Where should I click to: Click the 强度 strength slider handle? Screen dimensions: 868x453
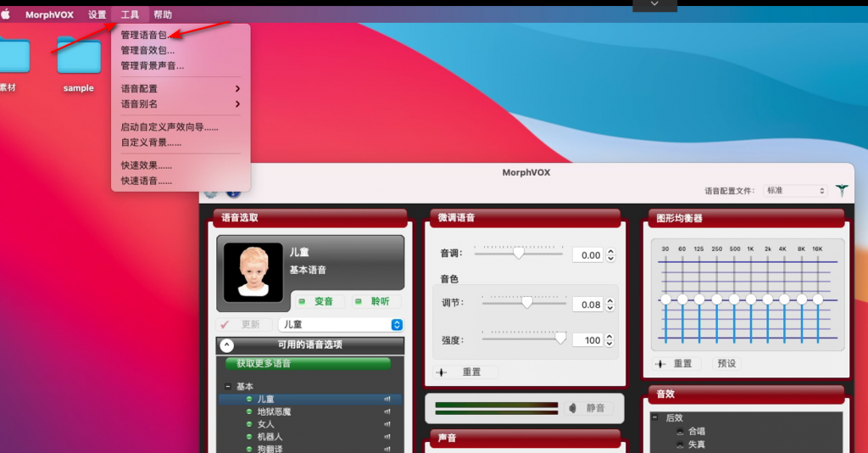point(560,338)
